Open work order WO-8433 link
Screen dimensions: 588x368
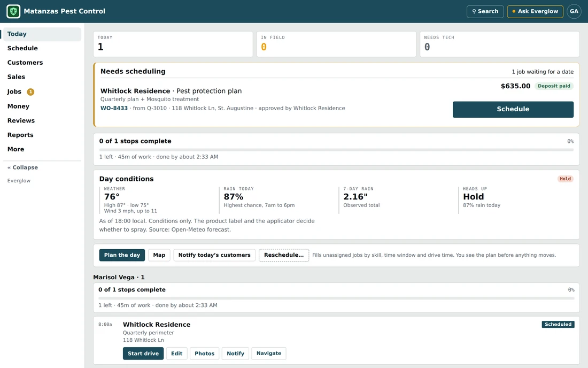(x=114, y=108)
